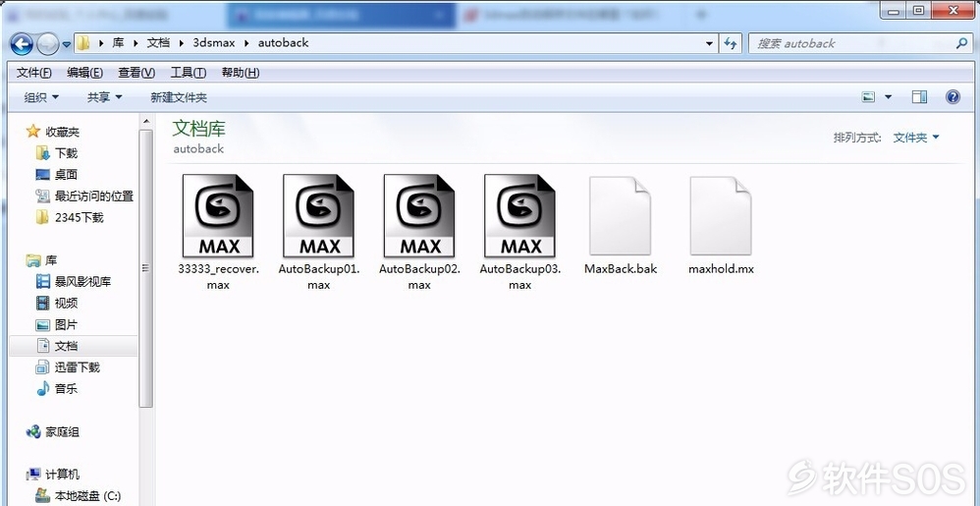Image resolution: width=980 pixels, height=506 pixels.
Task: Click the Back navigation arrow
Action: tap(22, 44)
